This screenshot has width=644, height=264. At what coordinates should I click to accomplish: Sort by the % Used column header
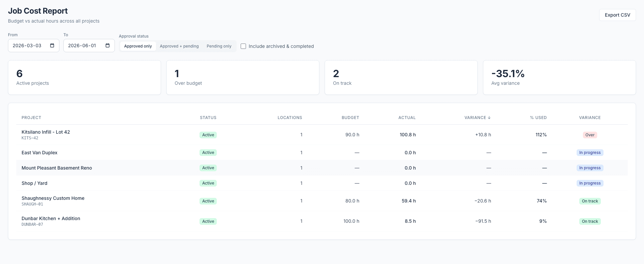pyautogui.click(x=538, y=118)
